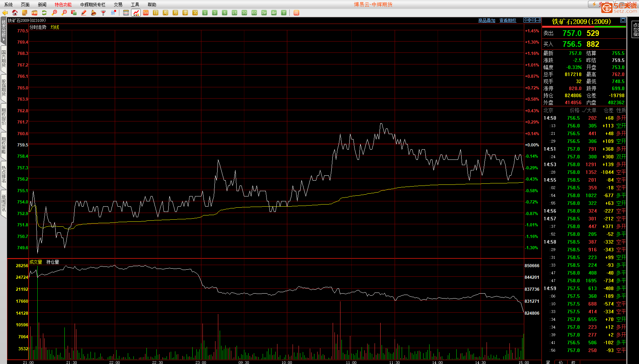Screen dimensions: 639x364
Task: Switch to daily 日 K-line
Action: (156, 13)
